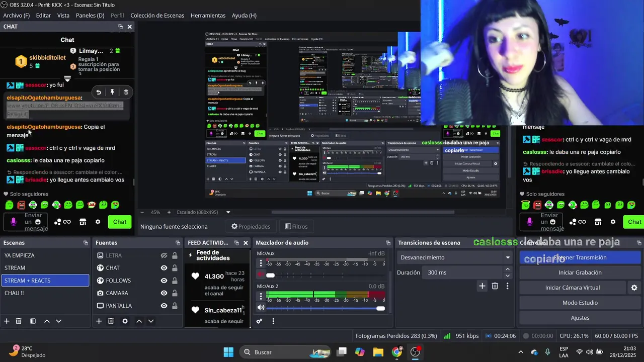The width and height of the screenshot is (644, 362).
Task: Move source up in Fuentes panel
Action: coord(139,321)
